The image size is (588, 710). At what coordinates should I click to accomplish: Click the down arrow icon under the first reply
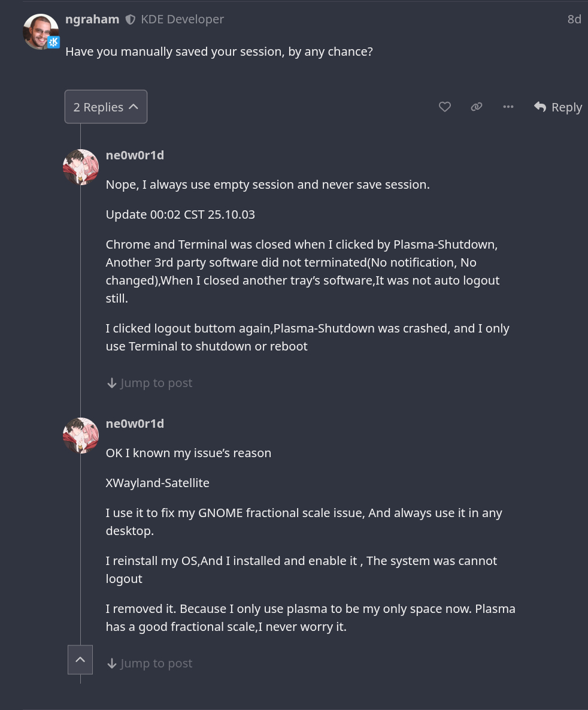point(111,383)
